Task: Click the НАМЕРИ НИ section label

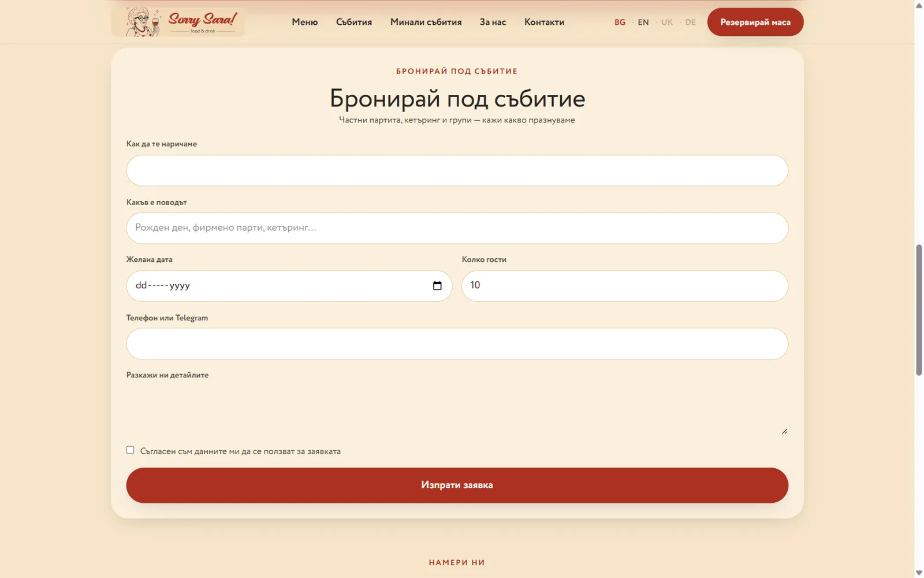Action: 457,562
